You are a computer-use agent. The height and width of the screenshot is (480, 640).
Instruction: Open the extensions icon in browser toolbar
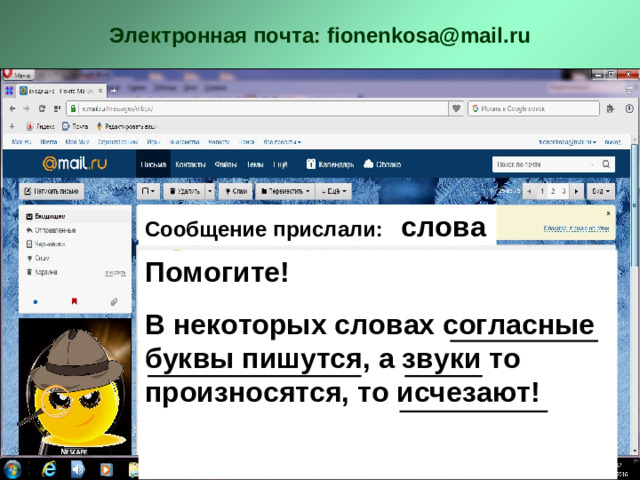tap(610, 109)
